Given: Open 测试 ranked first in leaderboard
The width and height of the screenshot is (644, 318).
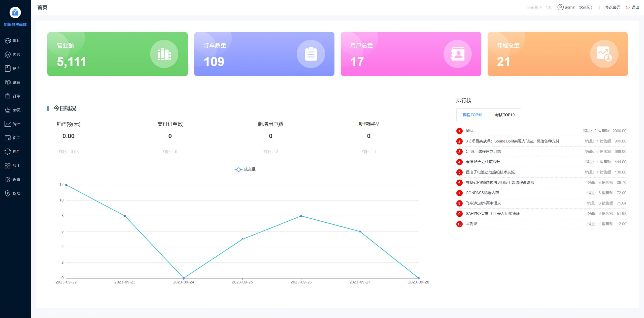Looking at the screenshot, I should (469, 131).
